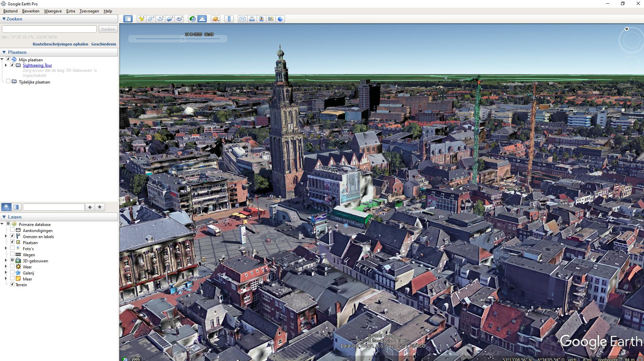
Task: Click the Email icon in the toolbar
Action: click(x=243, y=19)
